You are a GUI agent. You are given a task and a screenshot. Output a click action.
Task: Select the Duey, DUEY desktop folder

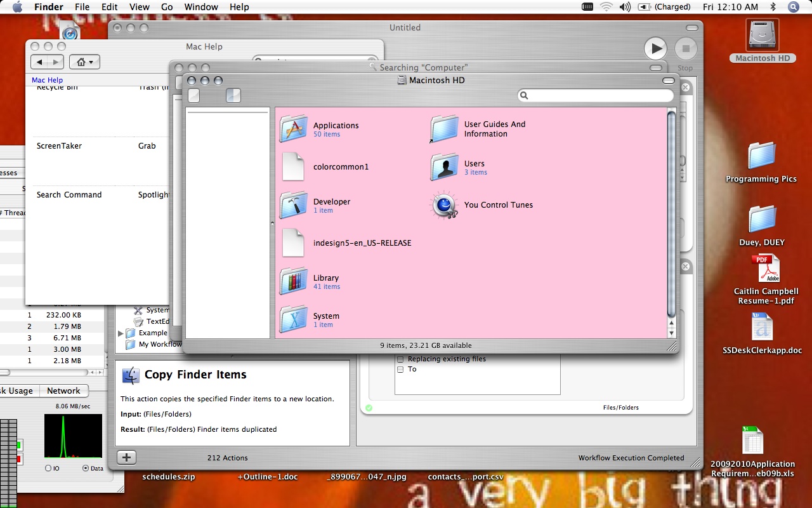[x=761, y=220]
